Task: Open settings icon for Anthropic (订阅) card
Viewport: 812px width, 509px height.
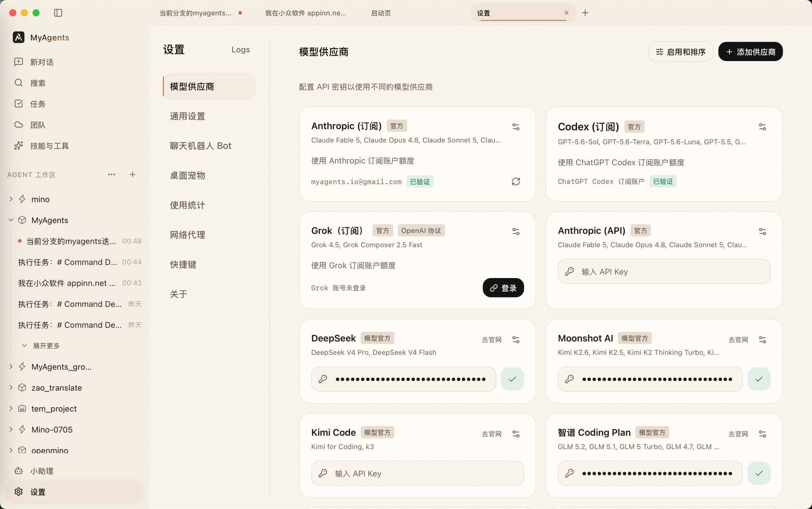Action: tap(516, 127)
